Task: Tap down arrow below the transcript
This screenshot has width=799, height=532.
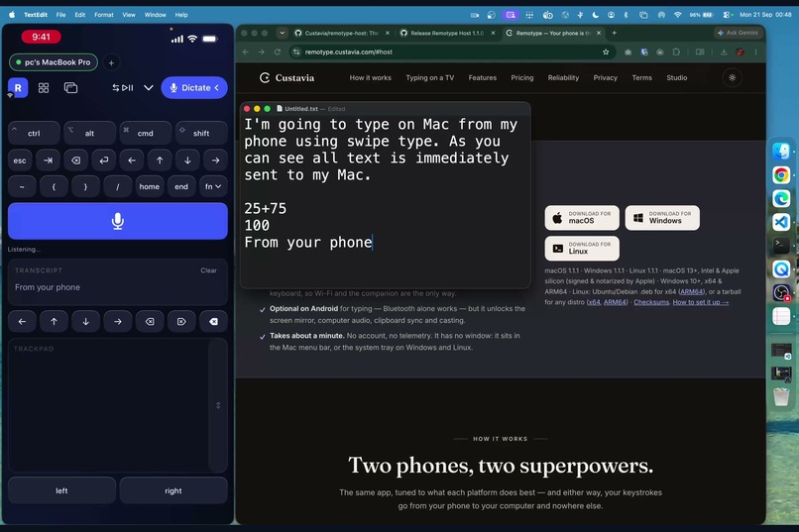Action: click(x=85, y=321)
